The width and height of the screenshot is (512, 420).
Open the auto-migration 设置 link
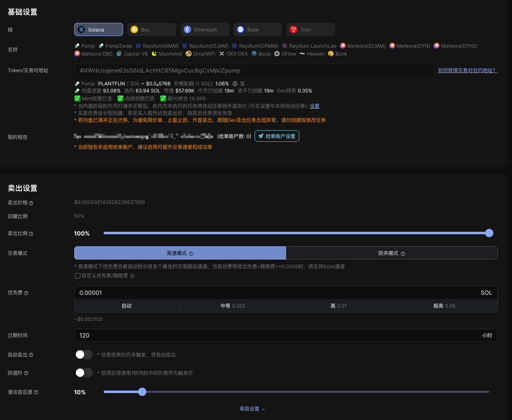click(315, 106)
